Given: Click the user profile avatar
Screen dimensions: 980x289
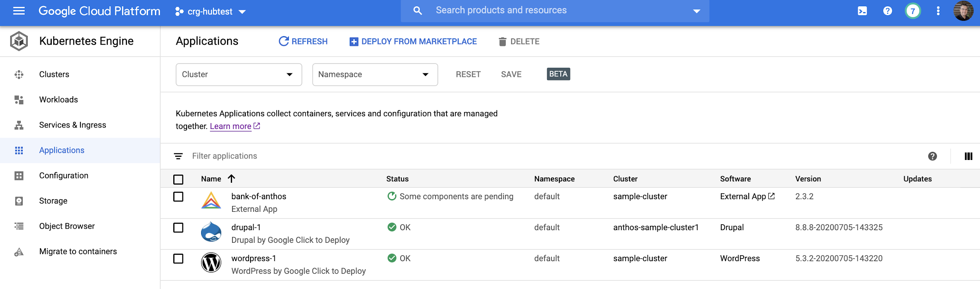Looking at the screenshot, I should [x=963, y=11].
